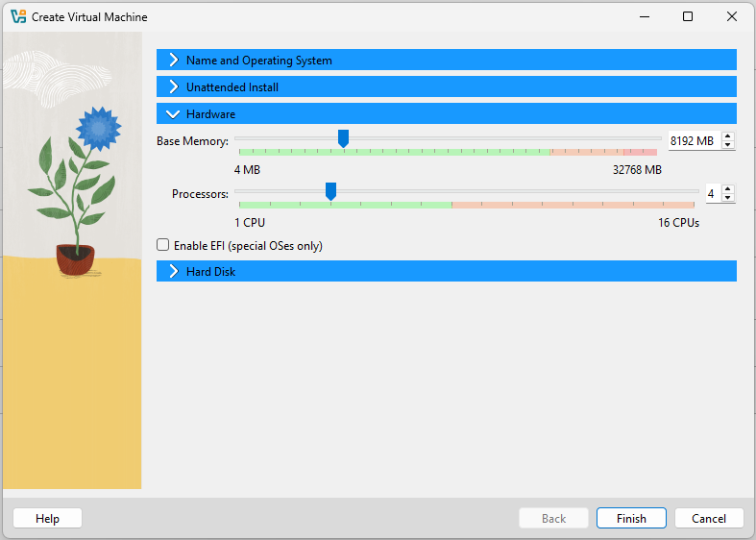Click the '1 CPU' minimum label
The width and height of the screenshot is (756, 540).
point(250,223)
